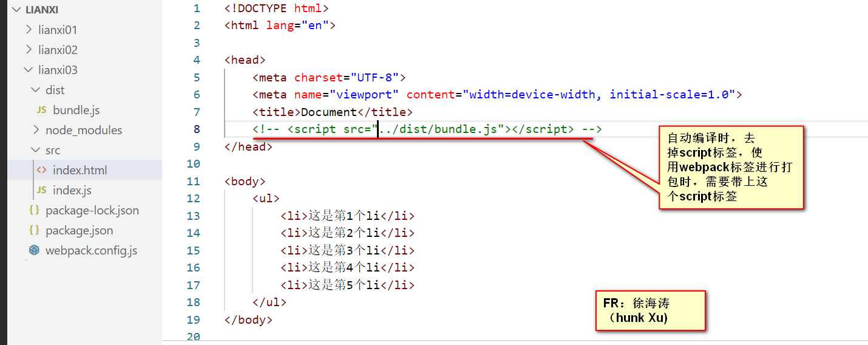
Task: Click the LIANXI explorer section header
Action: (x=42, y=10)
